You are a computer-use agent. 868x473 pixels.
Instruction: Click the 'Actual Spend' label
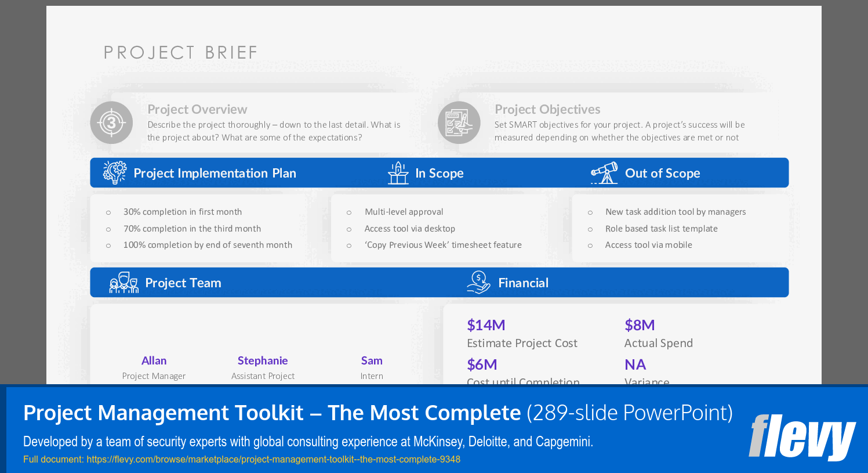tap(659, 343)
